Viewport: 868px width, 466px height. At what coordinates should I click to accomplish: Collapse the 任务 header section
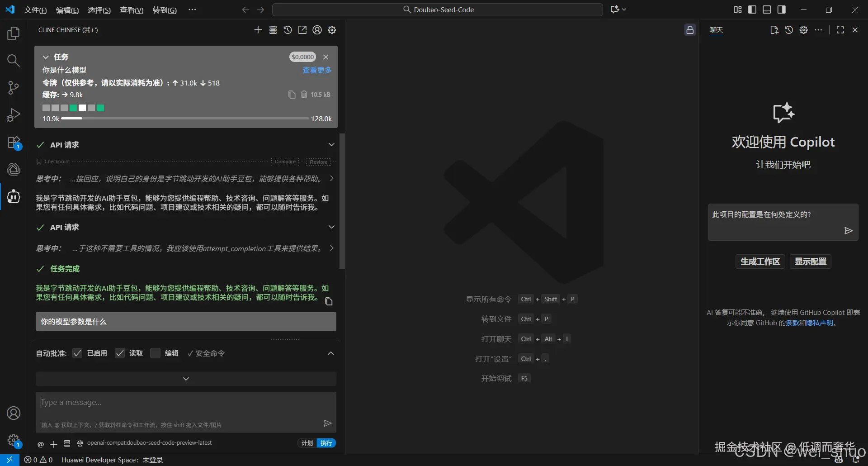tap(45, 57)
